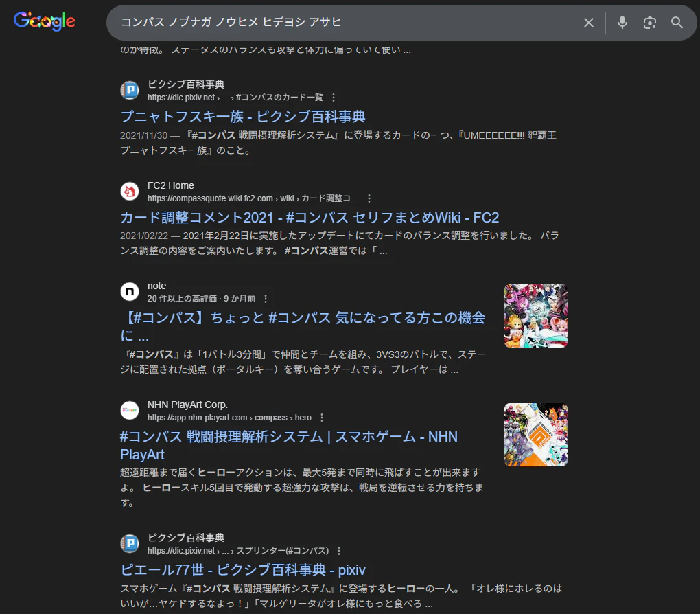700x614 pixels.
Task: Open more options for プニャトフスキー一族 result
Action: (x=333, y=98)
